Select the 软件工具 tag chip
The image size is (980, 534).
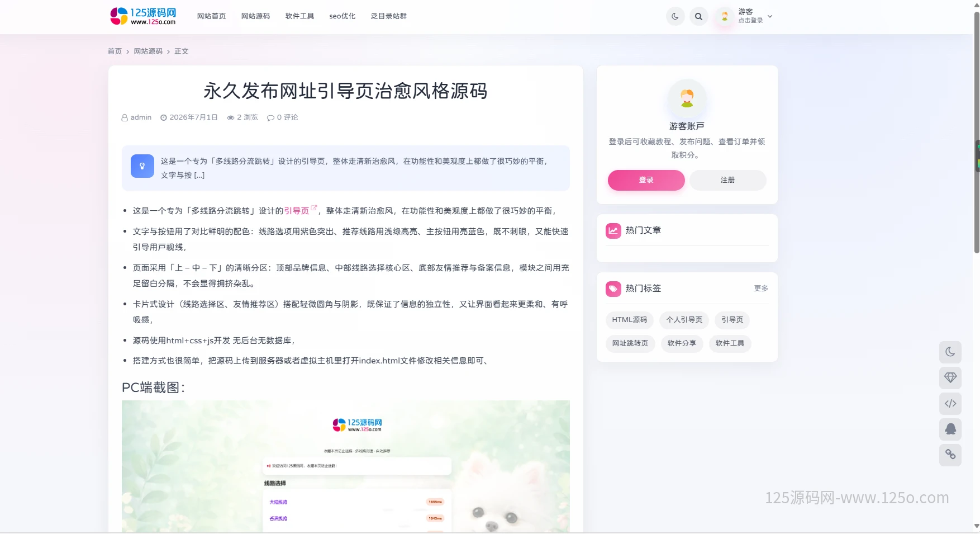coord(730,343)
